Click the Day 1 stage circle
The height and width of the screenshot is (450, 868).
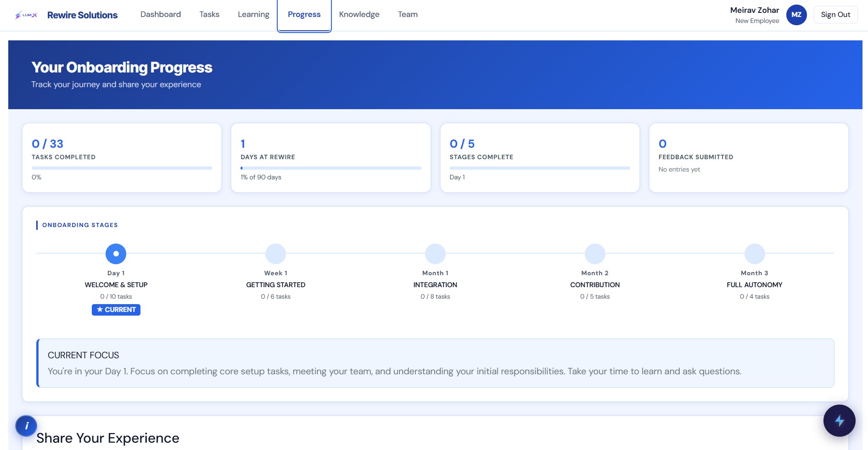[116, 254]
